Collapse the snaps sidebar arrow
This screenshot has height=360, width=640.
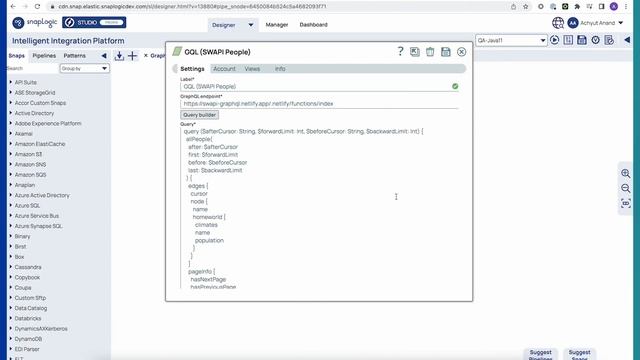click(x=104, y=56)
